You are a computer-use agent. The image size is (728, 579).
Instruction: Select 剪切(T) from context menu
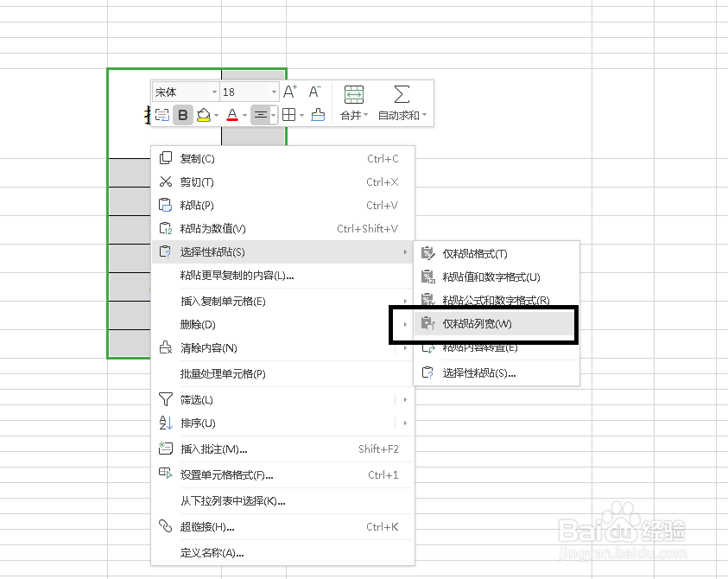(282, 181)
